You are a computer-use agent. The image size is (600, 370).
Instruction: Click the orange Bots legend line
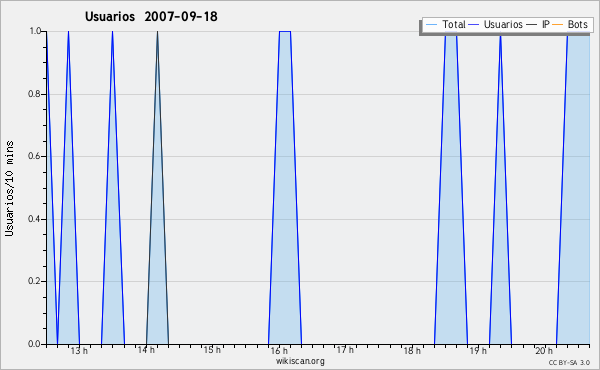[558, 25]
